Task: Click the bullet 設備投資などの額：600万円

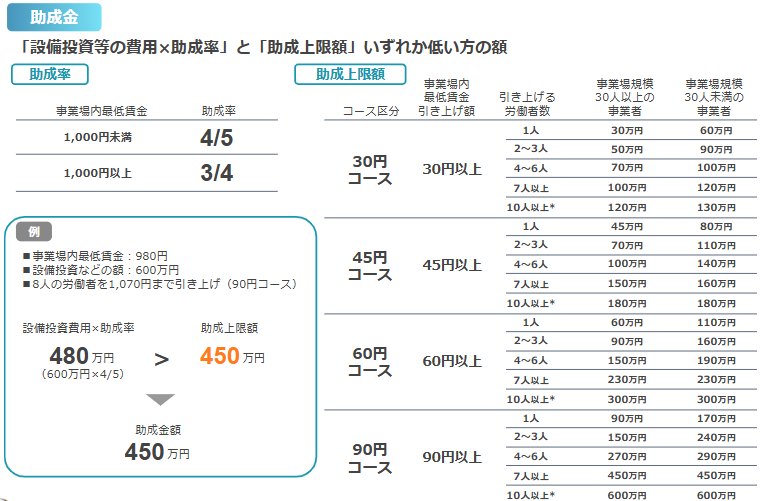Action: (101, 270)
